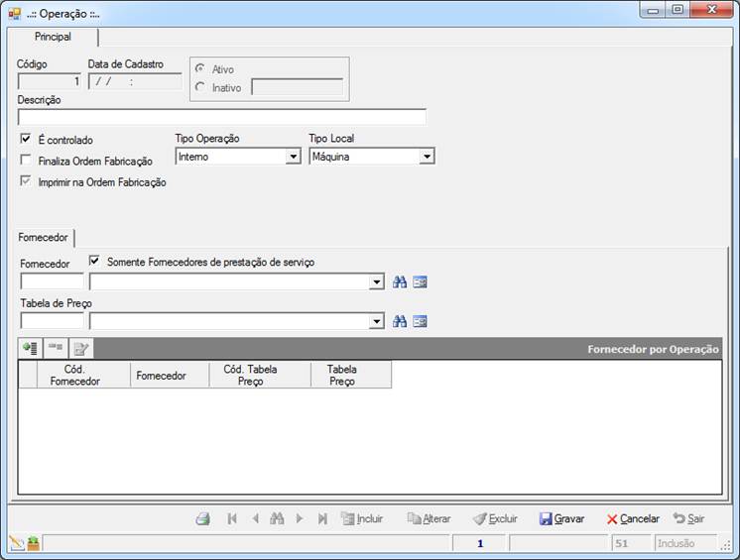Expand the Tabela de Preço name dropdown
This screenshot has height=560, width=740.
coord(376,321)
